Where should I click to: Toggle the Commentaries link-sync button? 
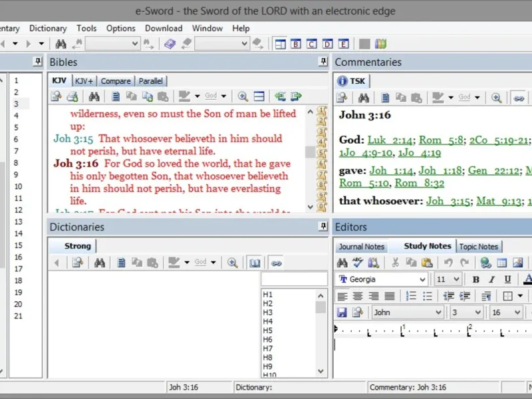tap(519, 98)
